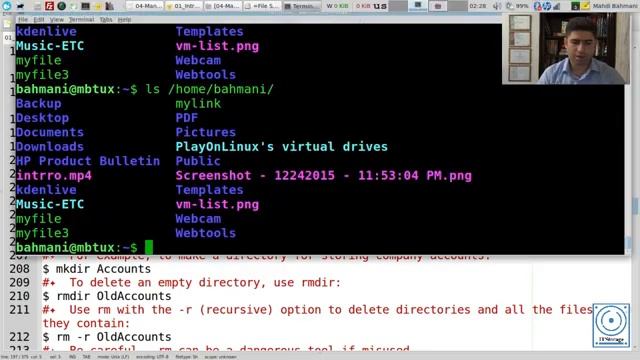
Task: Click the Backup directory in the listing
Action: click(x=39, y=103)
